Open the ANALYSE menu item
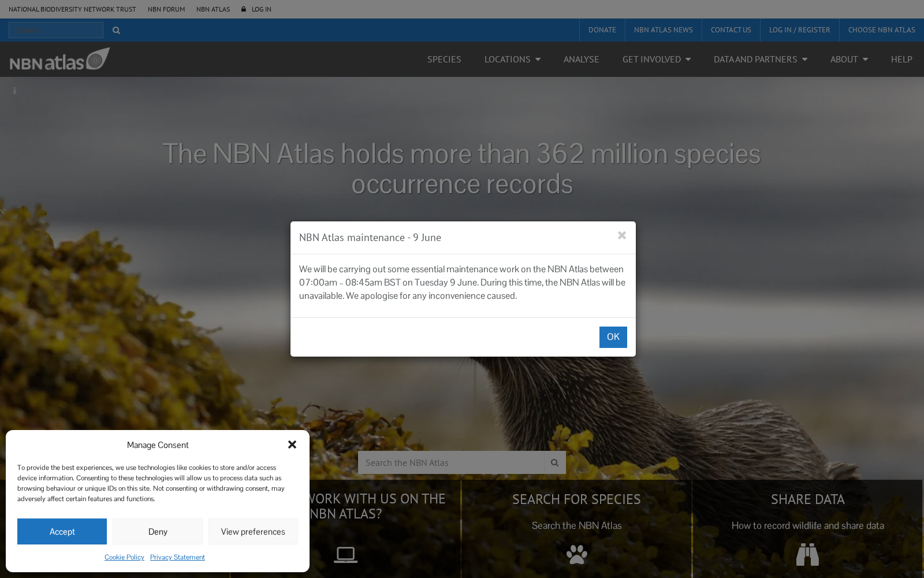This screenshot has height=578, width=924. pyautogui.click(x=581, y=59)
